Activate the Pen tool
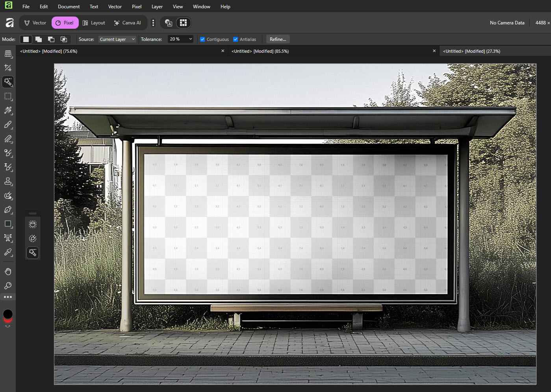The image size is (551, 392). (x=8, y=210)
